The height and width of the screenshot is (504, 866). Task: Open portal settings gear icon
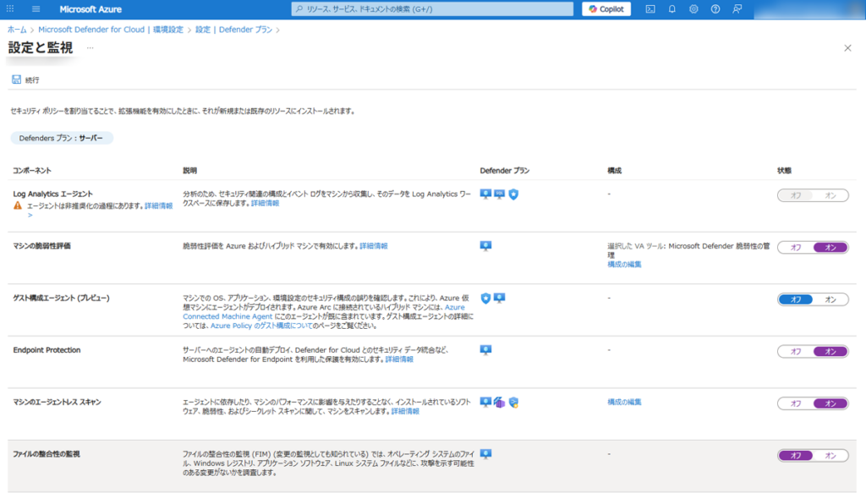[x=693, y=9]
